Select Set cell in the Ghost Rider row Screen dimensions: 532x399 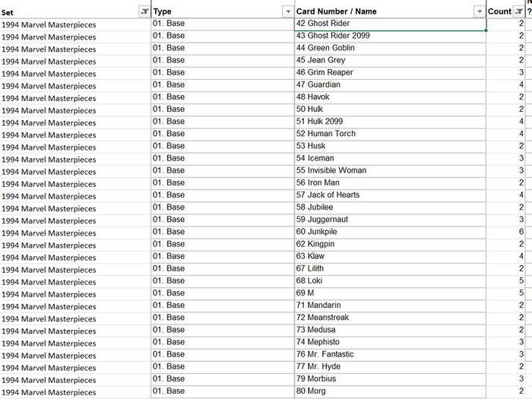(75, 24)
